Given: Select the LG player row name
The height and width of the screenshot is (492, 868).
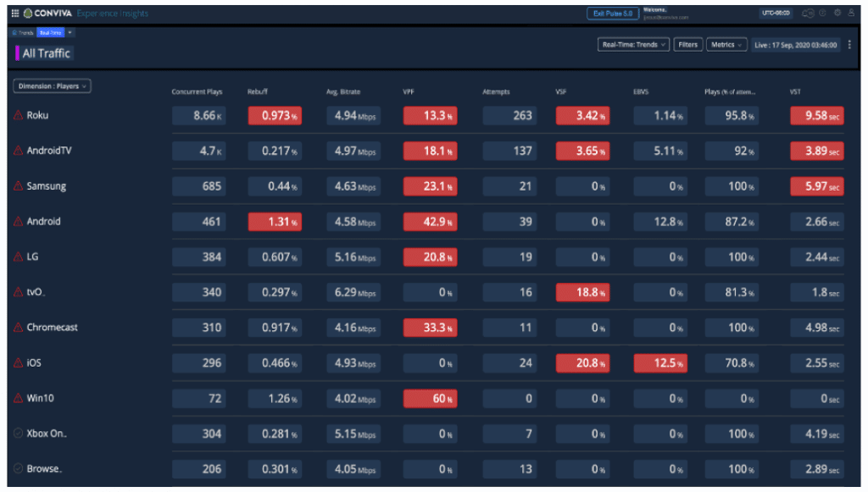Looking at the screenshot, I should (33, 257).
